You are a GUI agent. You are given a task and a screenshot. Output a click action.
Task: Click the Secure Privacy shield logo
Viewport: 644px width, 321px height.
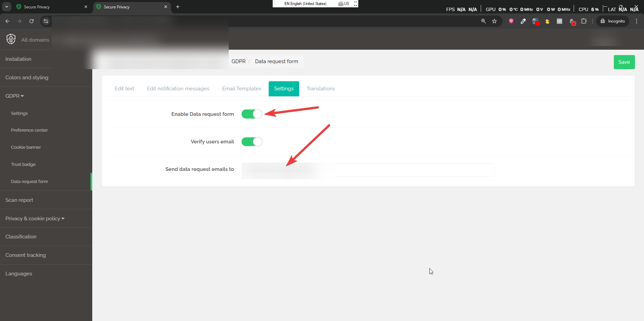[x=11, y=39]
